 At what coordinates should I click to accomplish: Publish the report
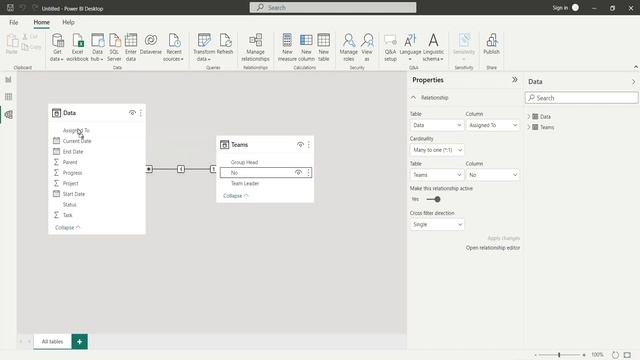coord(491,44)
